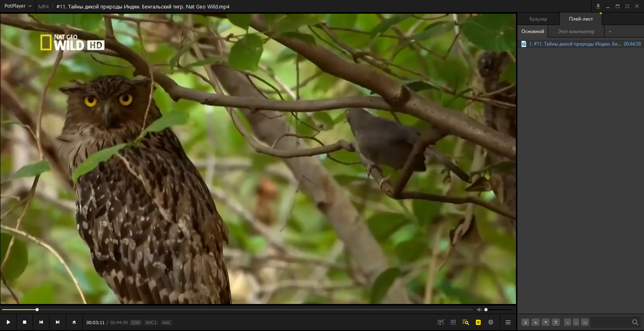Screen dimensions: 644x331
Task: Switch to the Плей-лист tab
Action: 581,19
